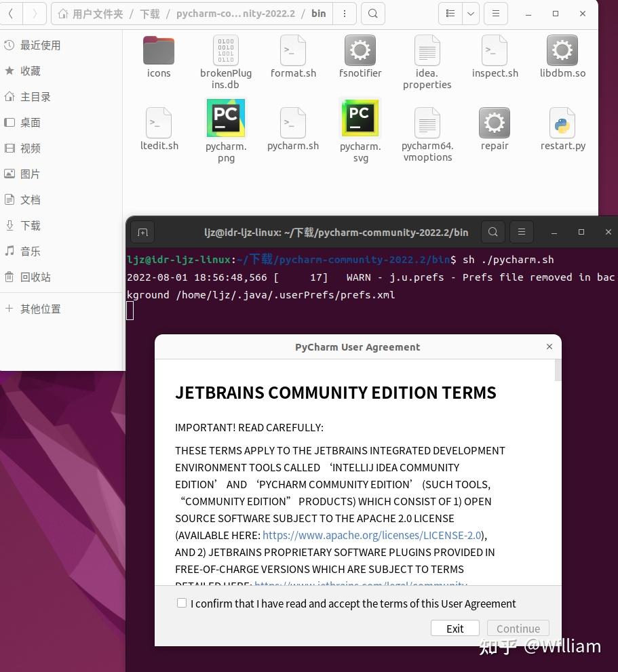Select the libdbm.so library file
Viewport: 618px width, 672px height.
562,51
